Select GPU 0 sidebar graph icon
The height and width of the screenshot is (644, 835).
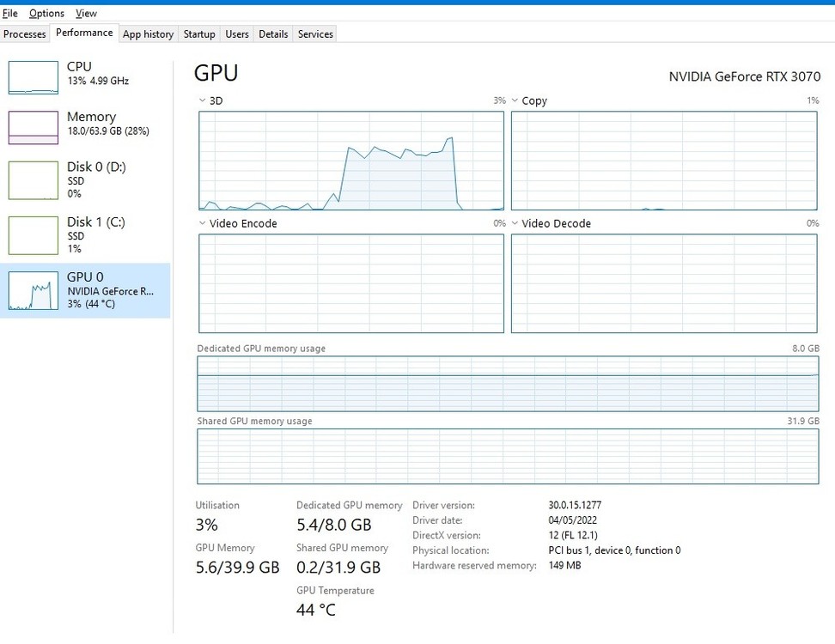[33, 291]
